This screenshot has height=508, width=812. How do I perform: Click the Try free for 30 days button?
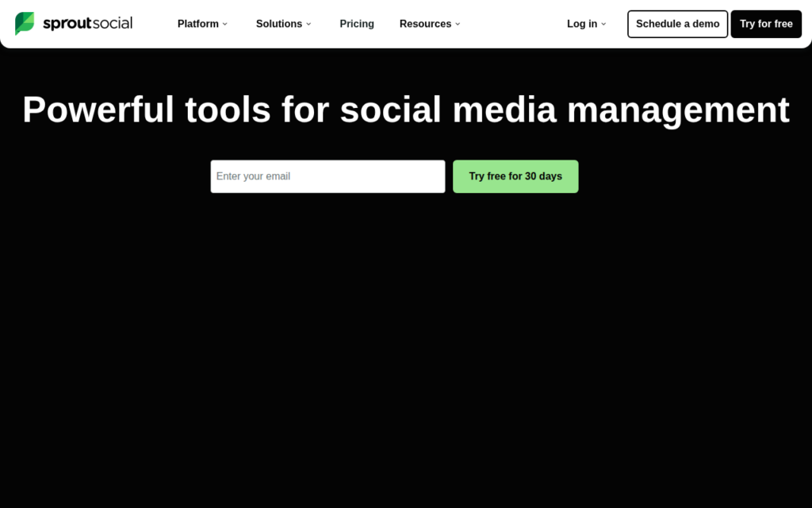click(515, 176)
